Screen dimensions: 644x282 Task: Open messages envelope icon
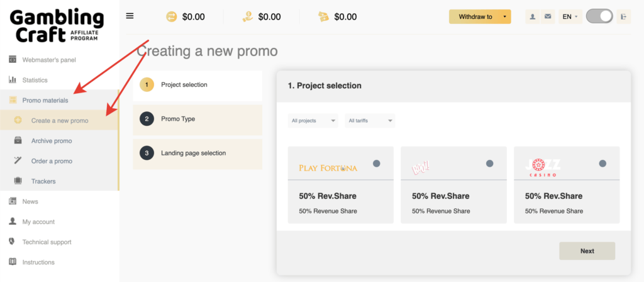[x=548, y=17]
